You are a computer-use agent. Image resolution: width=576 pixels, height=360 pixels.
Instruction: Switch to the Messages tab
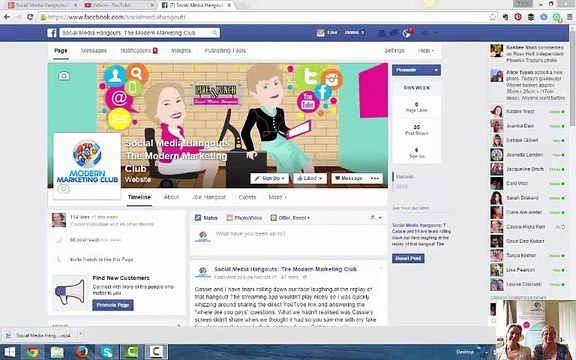[94, 51]
